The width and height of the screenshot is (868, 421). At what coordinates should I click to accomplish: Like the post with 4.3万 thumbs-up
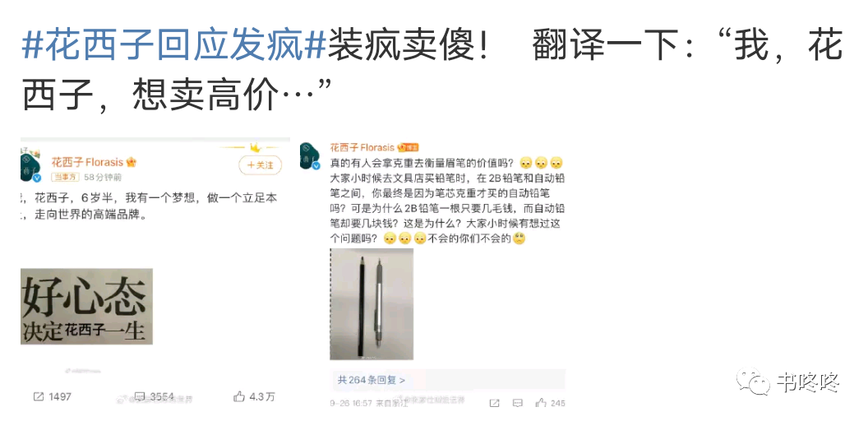[239, 396]
